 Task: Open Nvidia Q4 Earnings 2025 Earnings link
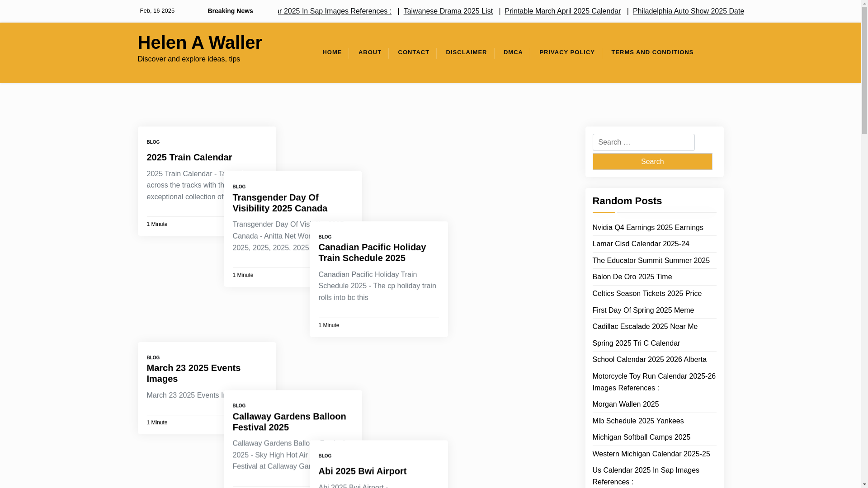pyautogui.click(x=647, y=227)
